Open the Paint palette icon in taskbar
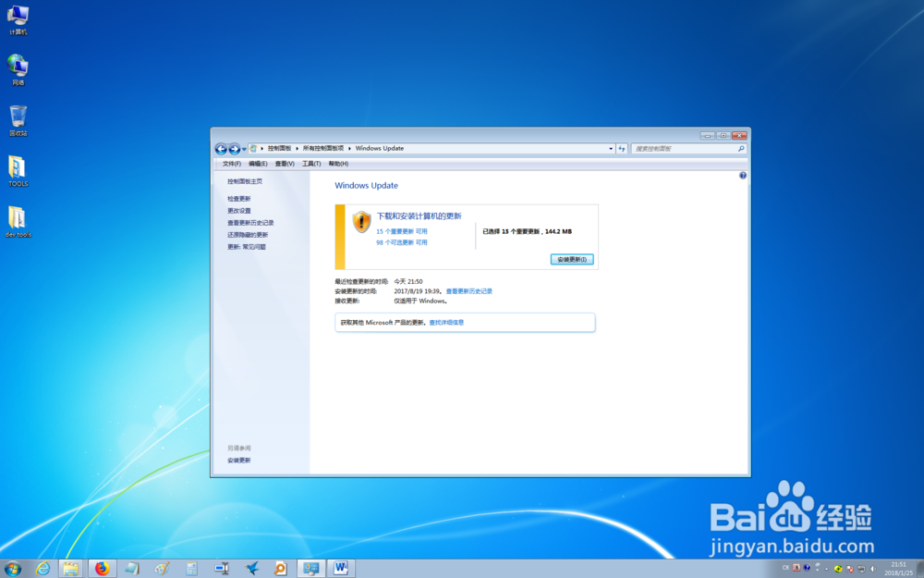This screenshot has height=578, width=924. pyautogui.click(x=162, y=569)
